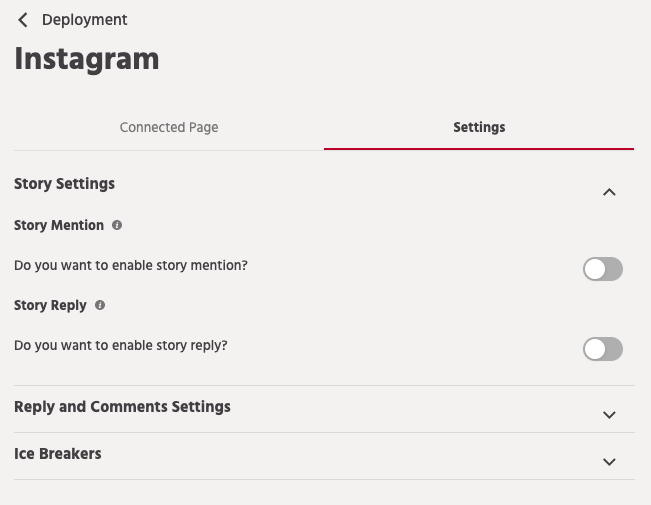
Task: Click the Story Settings section title
Action: click(x=64, y=184)
